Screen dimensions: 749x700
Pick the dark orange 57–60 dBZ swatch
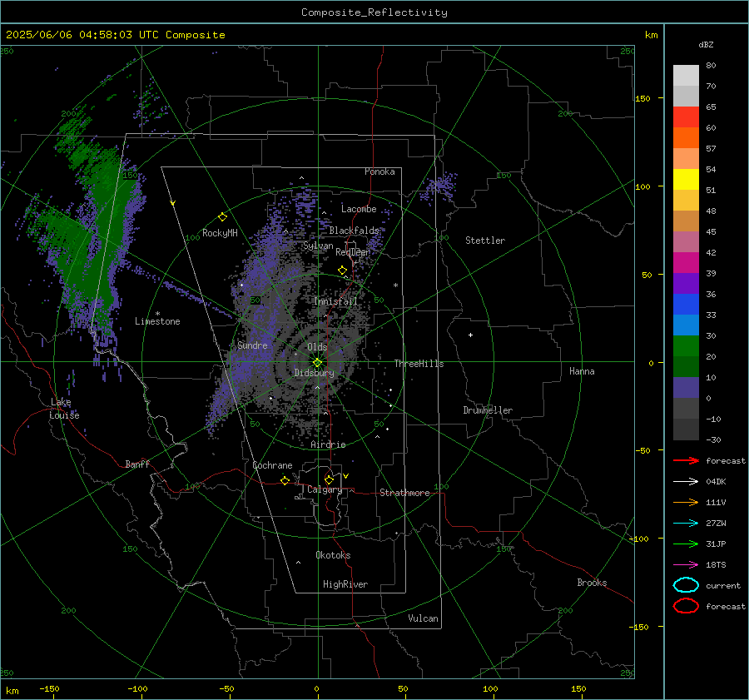pos(686,138)
